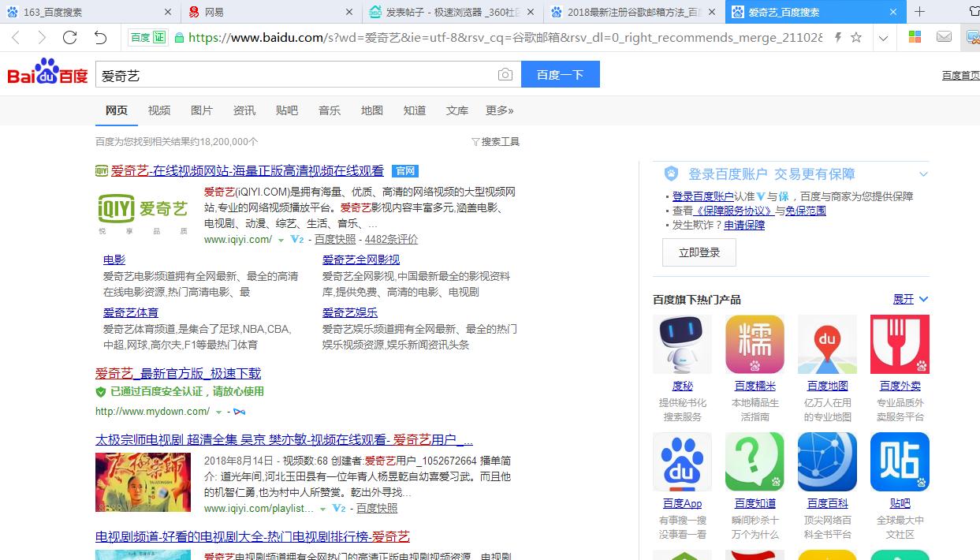Select the 音乐 search category
The image size is (980, 560).
330,110
